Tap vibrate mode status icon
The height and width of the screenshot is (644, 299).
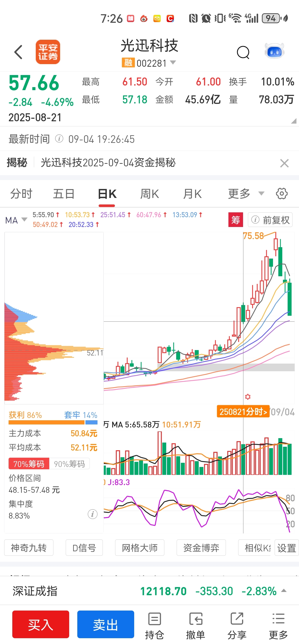coord(220,18)
